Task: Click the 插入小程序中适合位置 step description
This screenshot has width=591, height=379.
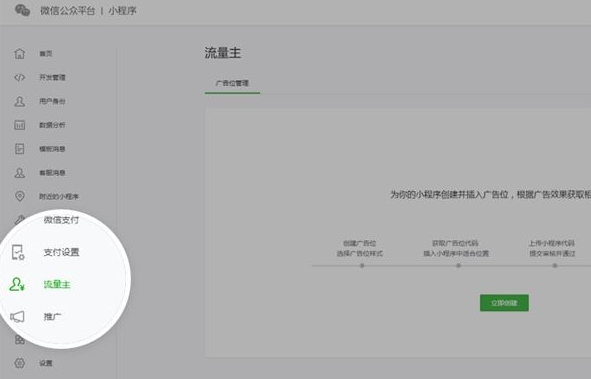Action: [456, 254]
